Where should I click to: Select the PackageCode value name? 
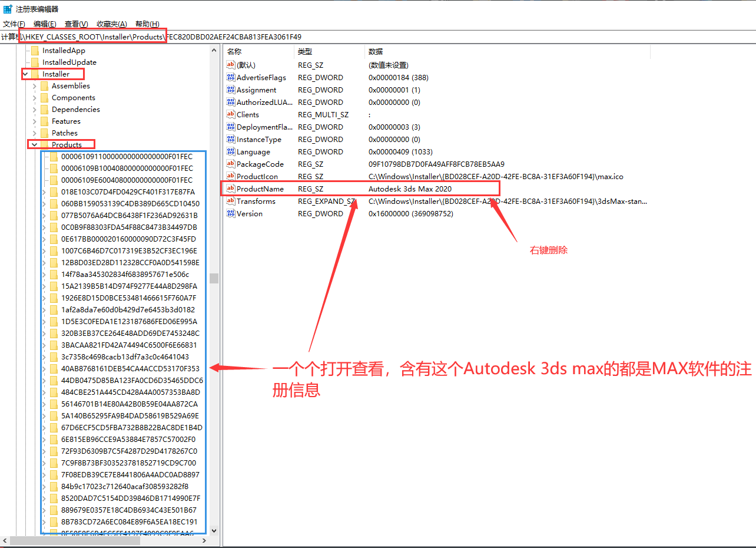click(x=260, y=164)
